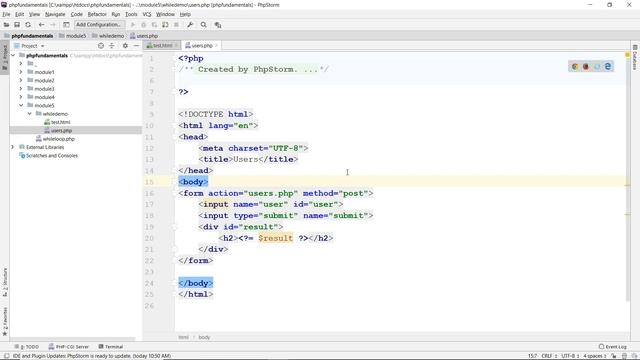Image resolution: width=640 pixels, height=360 pixels.
Task: Open Navigate menu
Action: 55,14
